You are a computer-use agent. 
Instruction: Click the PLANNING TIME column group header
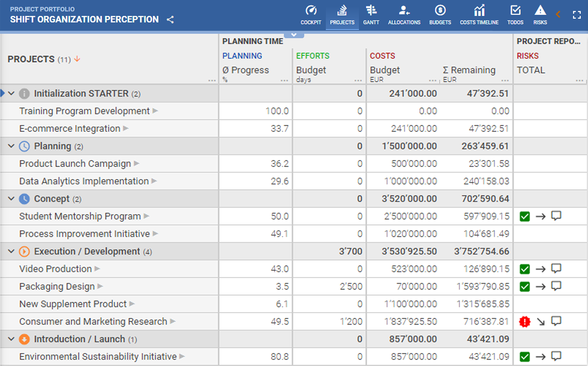(253, 41)
